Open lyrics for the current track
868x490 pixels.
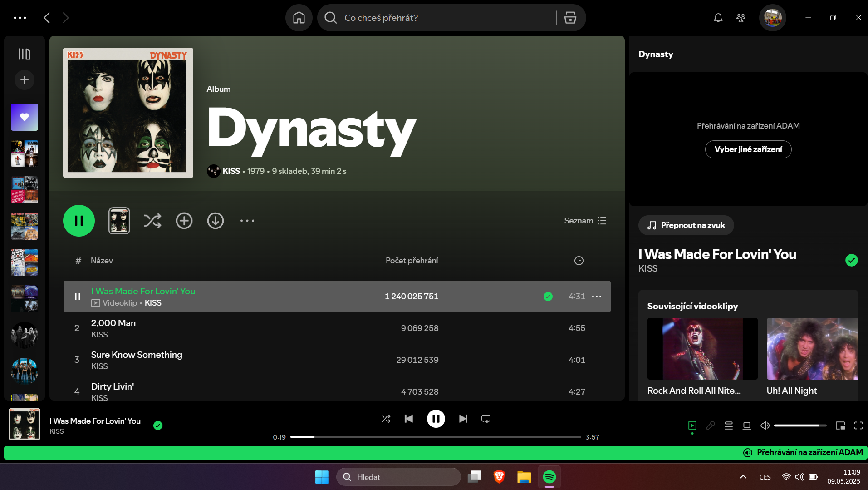tap(711, 426)
